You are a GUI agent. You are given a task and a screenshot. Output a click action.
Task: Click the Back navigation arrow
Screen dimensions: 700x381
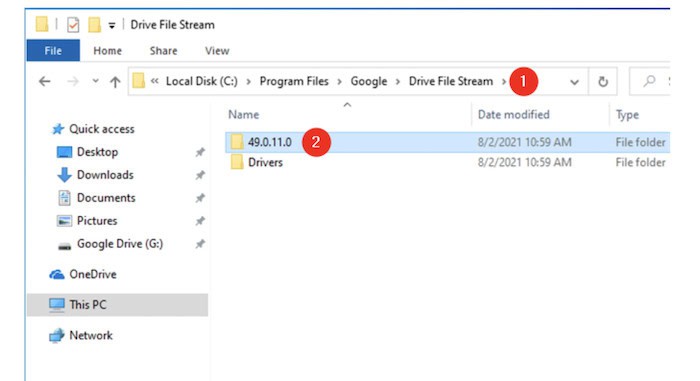(x=45, y=81)
